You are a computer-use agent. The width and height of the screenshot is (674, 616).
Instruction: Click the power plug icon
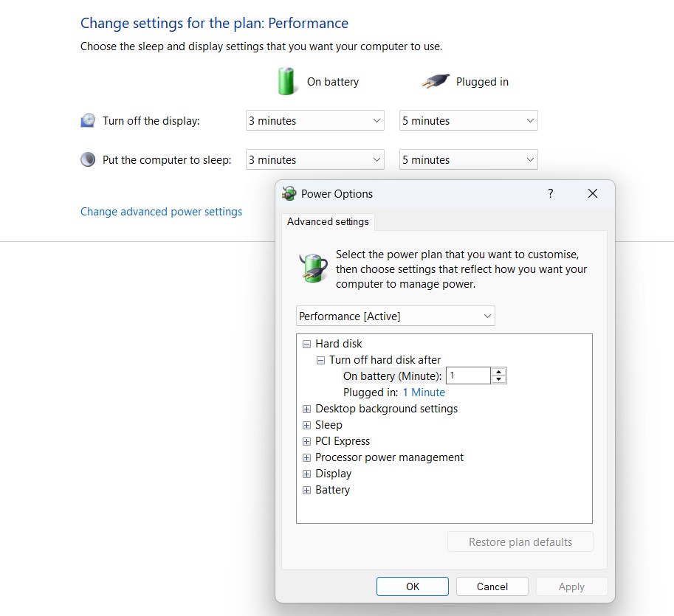pyautogui.click(x=435, y=82)
